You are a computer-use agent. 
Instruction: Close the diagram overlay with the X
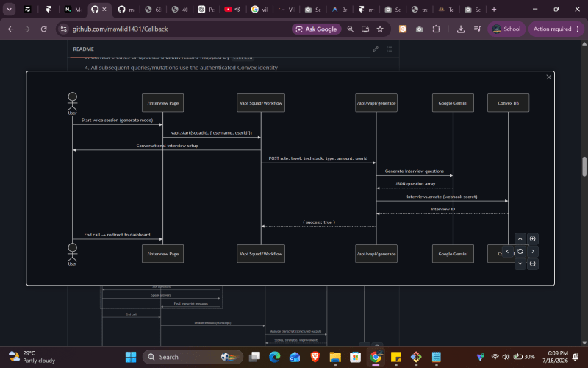548,77
